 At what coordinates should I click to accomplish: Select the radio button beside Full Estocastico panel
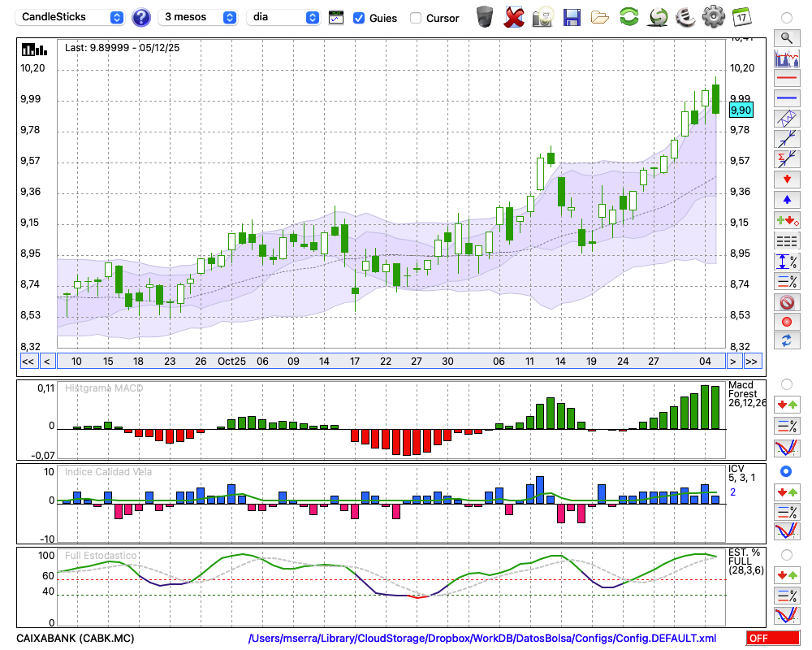tap(786, 555)
